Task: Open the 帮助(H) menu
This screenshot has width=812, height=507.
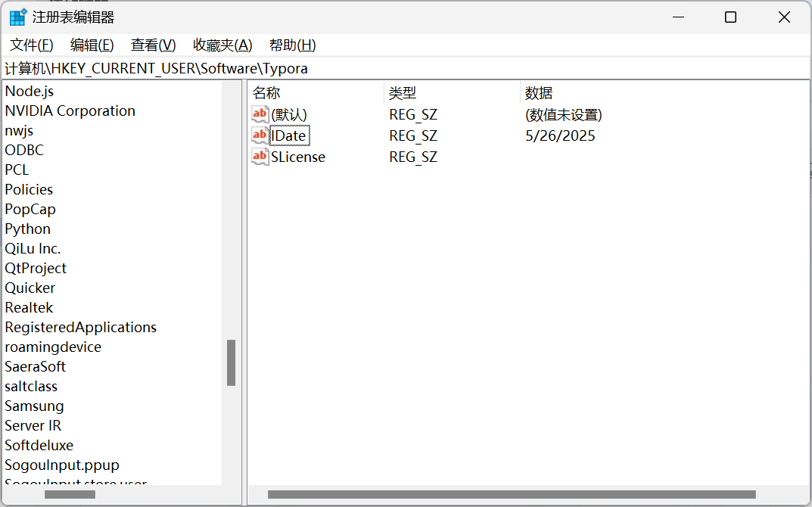Action: click(293, 45)
